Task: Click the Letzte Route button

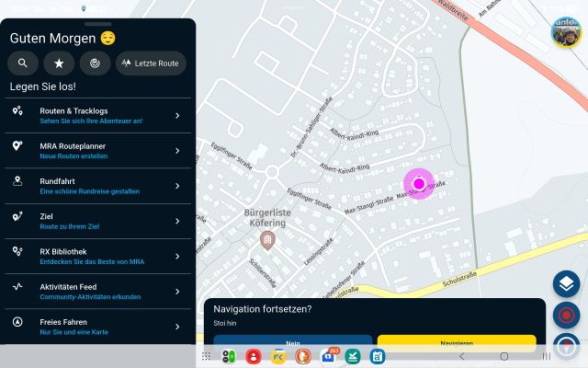Action: (x=151, y=63)
